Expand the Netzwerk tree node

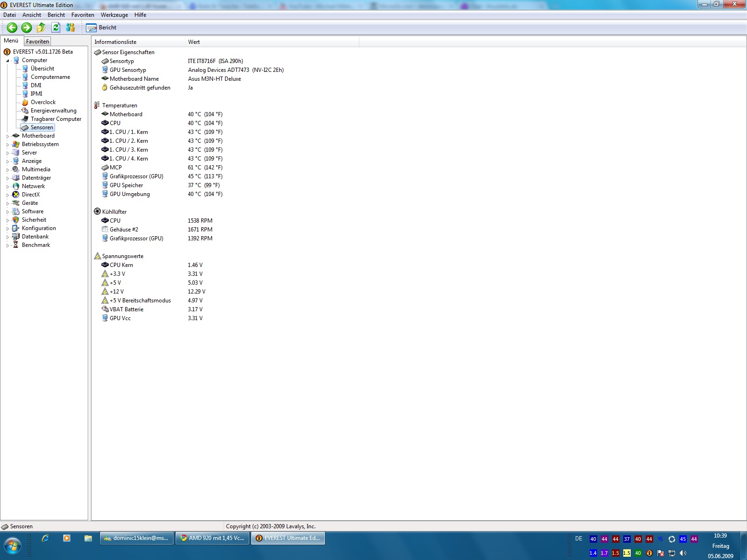(7, 187)
